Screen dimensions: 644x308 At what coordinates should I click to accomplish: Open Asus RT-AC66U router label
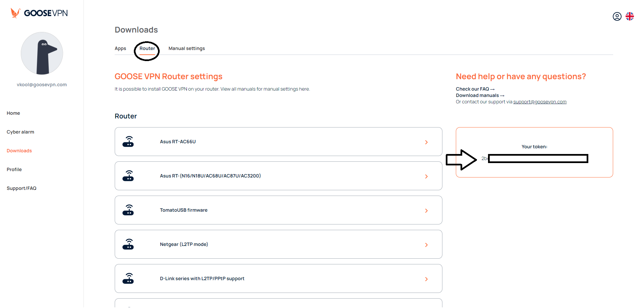click(178, 142)
